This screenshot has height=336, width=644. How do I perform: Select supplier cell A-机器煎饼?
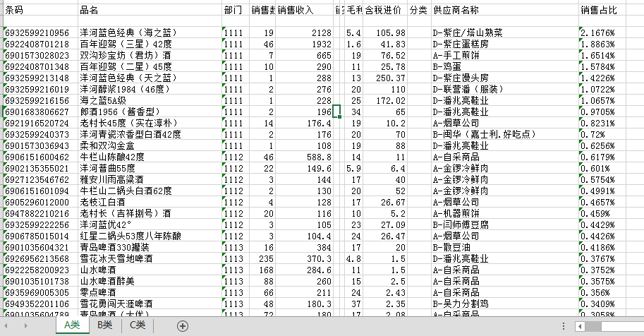pos(505,213)
